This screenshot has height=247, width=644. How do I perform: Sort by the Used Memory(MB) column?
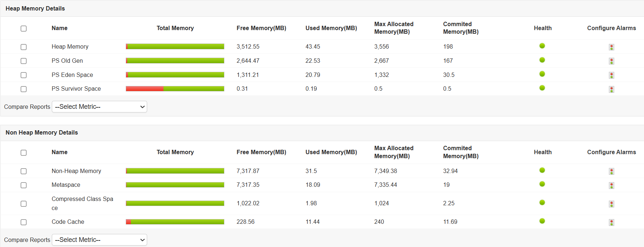[331, 28]
